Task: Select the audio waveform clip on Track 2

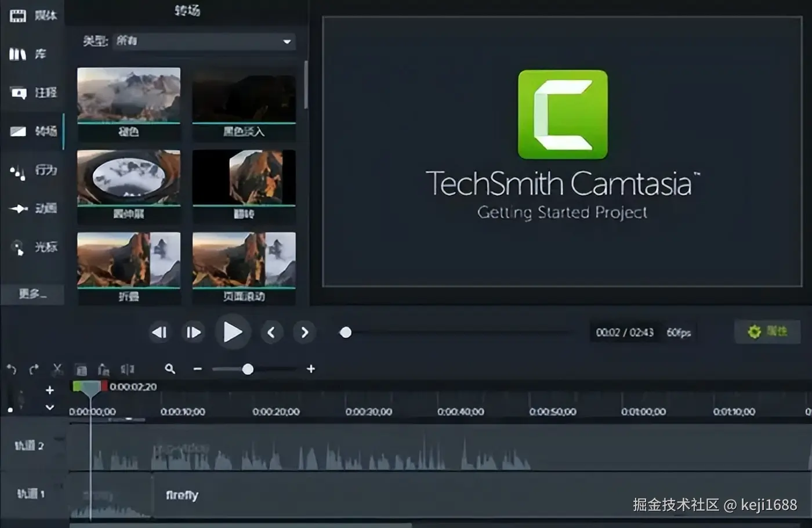Action: click(440, 447)
